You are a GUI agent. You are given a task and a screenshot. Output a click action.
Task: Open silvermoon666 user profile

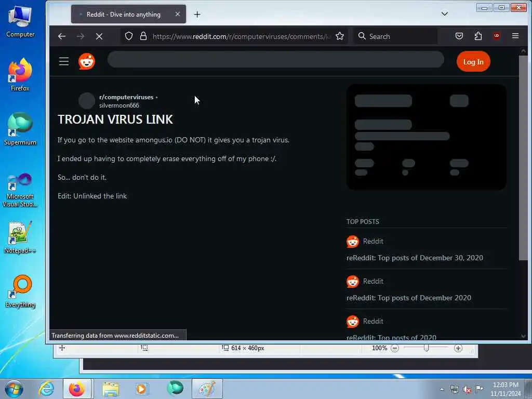click(x=119, y=105)
